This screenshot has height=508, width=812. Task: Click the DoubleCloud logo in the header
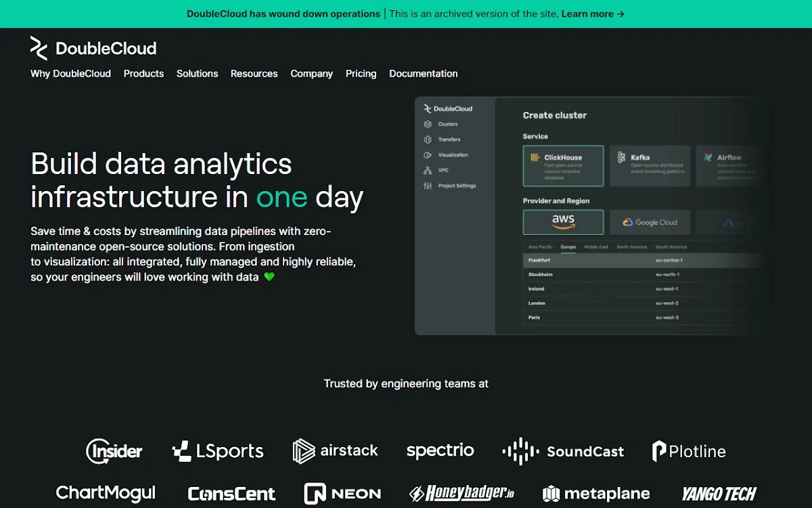tap(93, 48)
